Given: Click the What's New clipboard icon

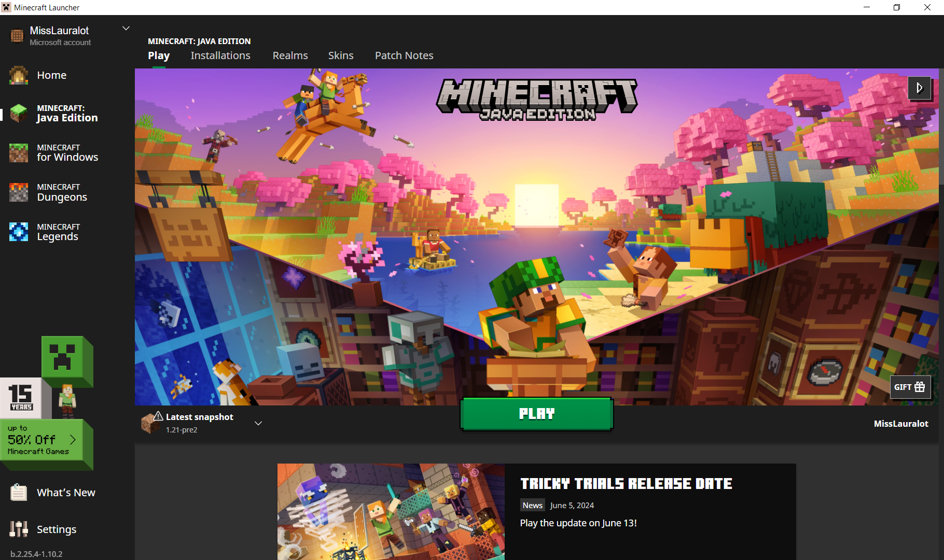Looking at the screenshot, I should [19, 492].
